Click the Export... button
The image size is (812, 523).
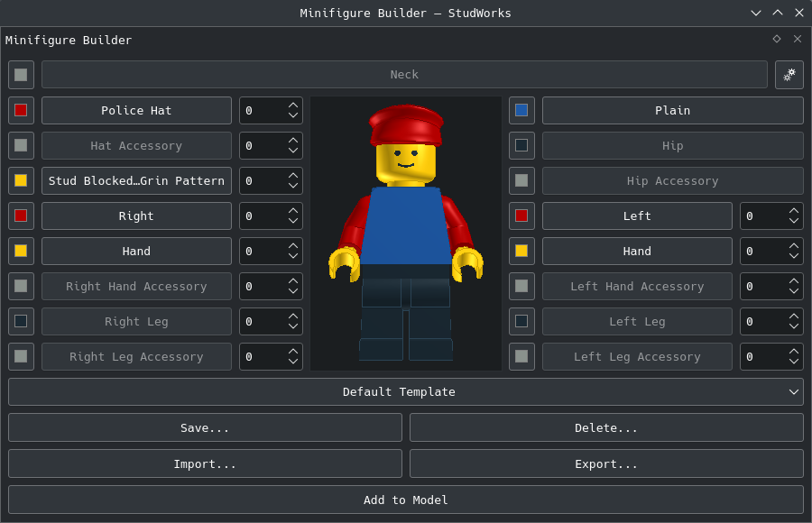(606, 464)
